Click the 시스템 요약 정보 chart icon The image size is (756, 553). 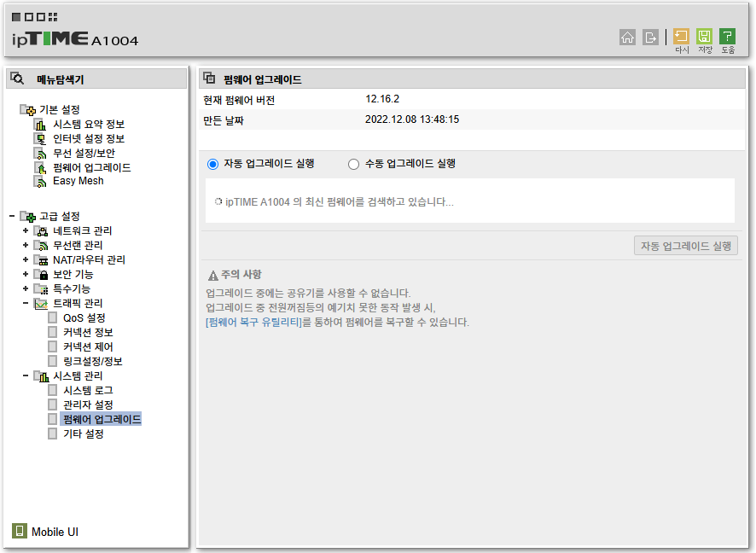40,125
